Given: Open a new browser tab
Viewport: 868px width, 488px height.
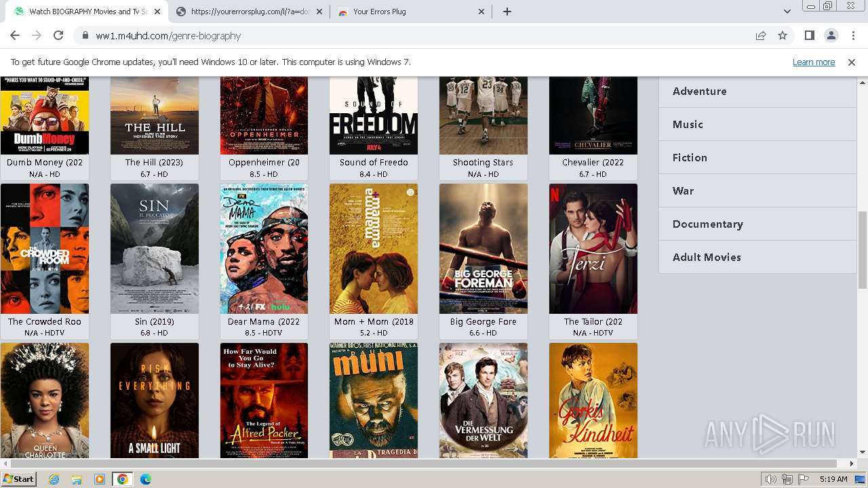Looking at the screenshot, I should click(507, 12).
